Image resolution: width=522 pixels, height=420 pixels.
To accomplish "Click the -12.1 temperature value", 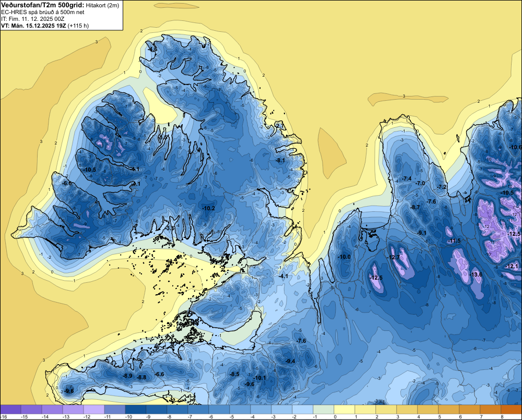I will (512, 266).
